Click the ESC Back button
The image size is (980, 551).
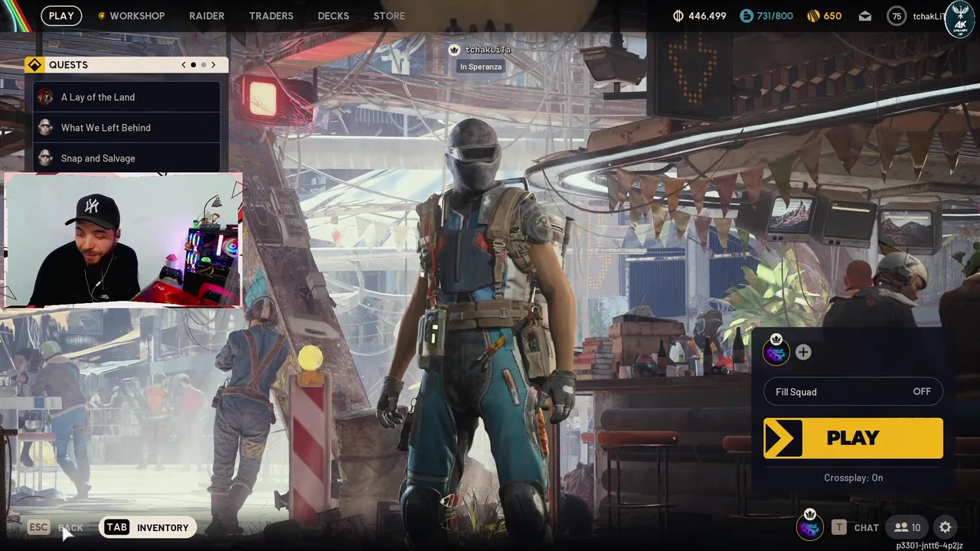click(55, 527)
